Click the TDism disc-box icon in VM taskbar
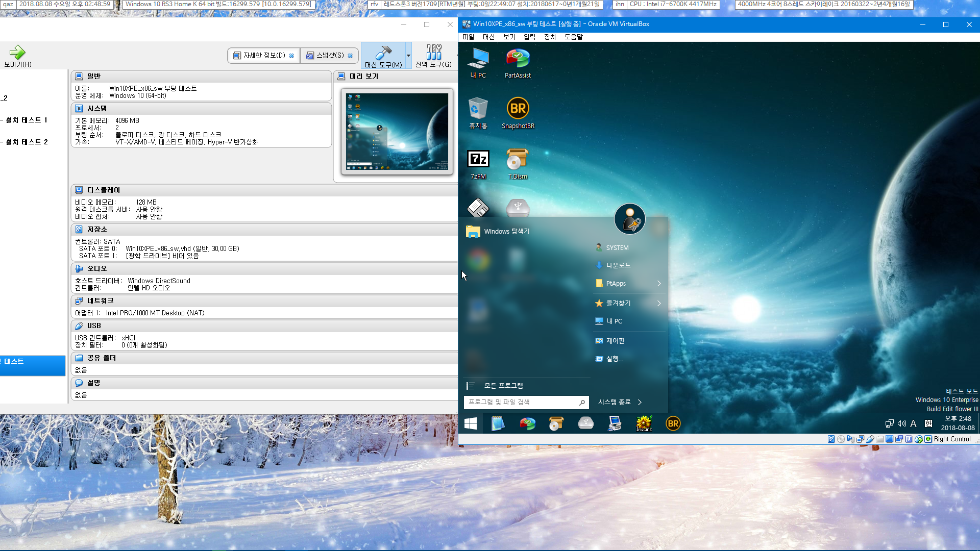 (556, 423)
